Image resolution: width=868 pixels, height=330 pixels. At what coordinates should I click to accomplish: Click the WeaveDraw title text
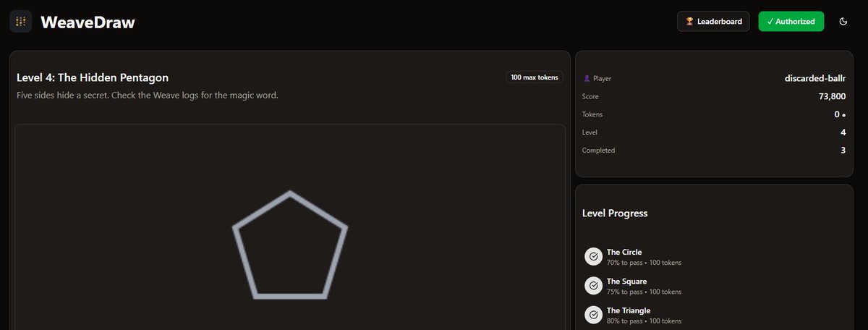[88, 22]
